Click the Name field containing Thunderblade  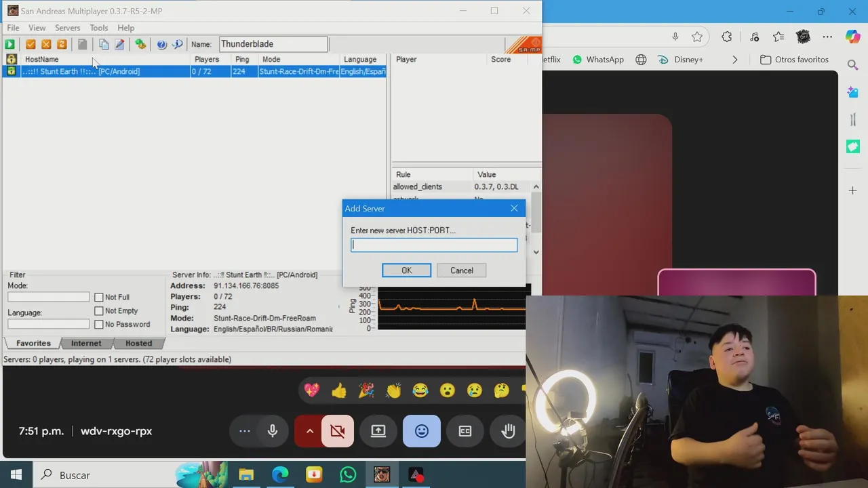click(273, 44)
